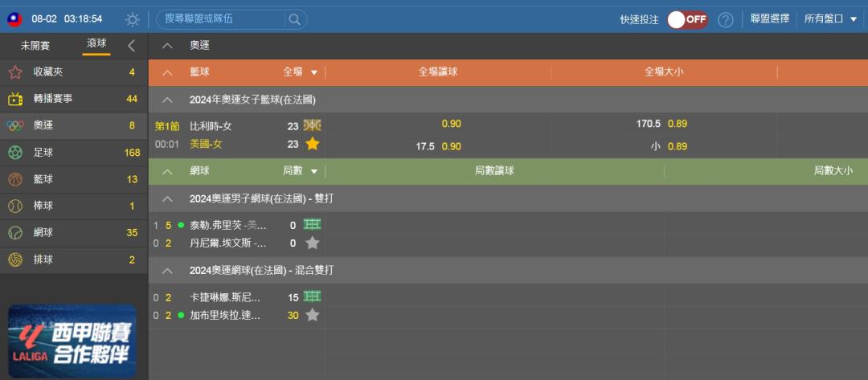Click the Olympic rings icon in sidebar
This screenshot has height=380, width=868.
[x=15, y=126]
